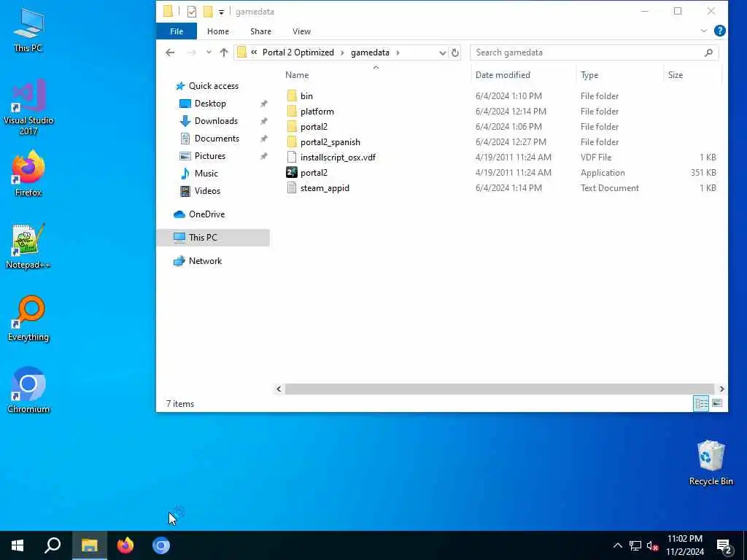Select the portal2 folder icon
This screenshot has width=747, height=560.
point(292,127)
